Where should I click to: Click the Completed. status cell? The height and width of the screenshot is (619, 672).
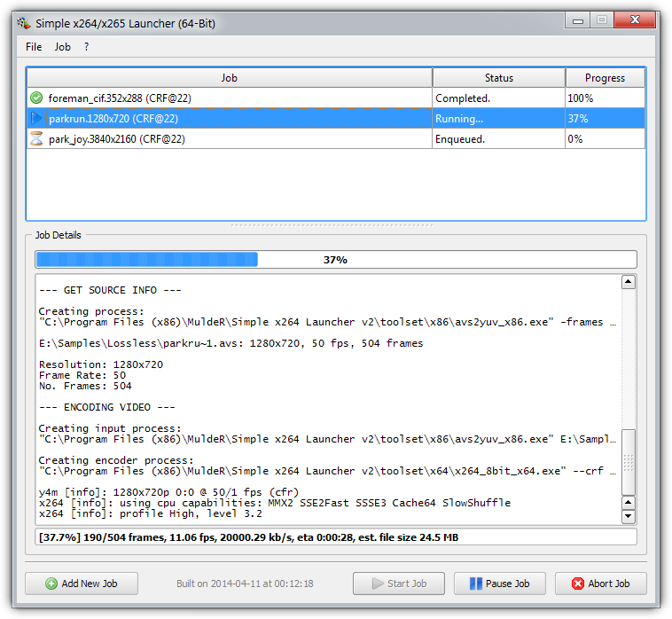(x=499, y=98)
